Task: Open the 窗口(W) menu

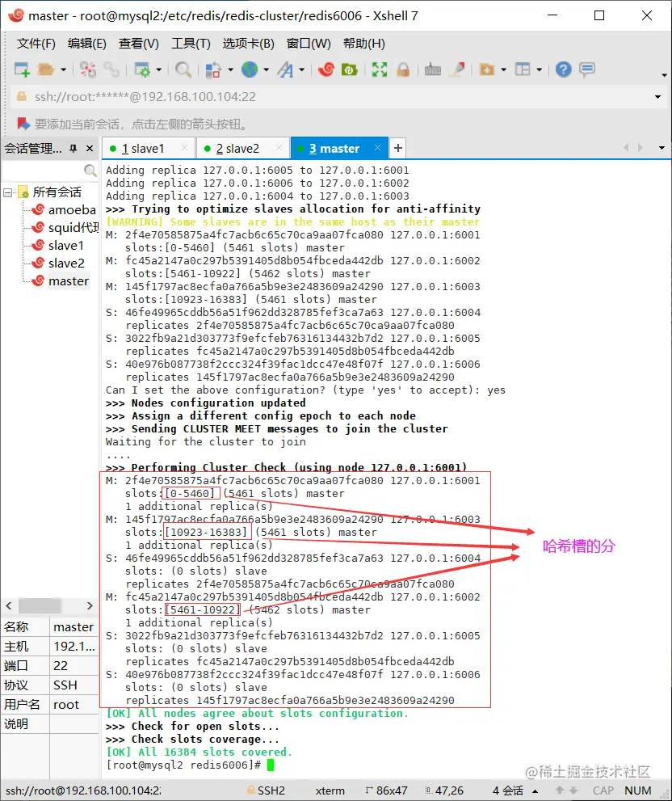Action: pos(309,44)
